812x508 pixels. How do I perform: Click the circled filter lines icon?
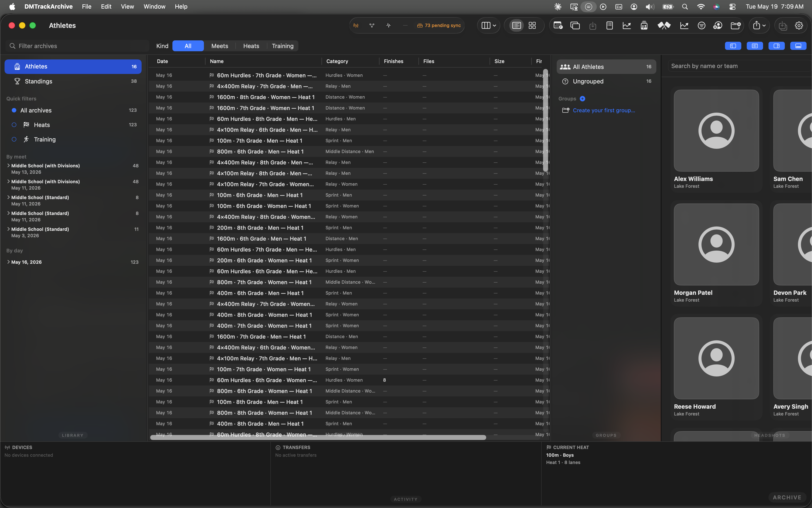[701, 26]
